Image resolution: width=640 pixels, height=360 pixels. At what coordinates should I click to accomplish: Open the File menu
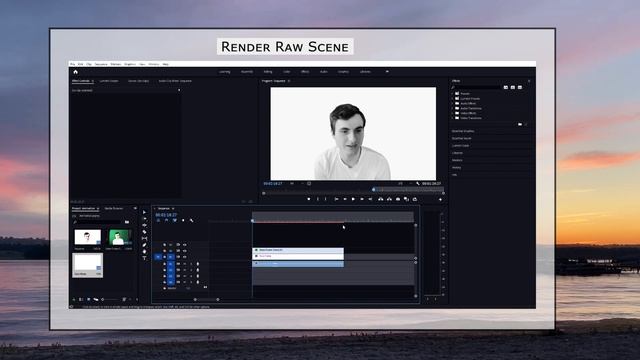point(73,64)
